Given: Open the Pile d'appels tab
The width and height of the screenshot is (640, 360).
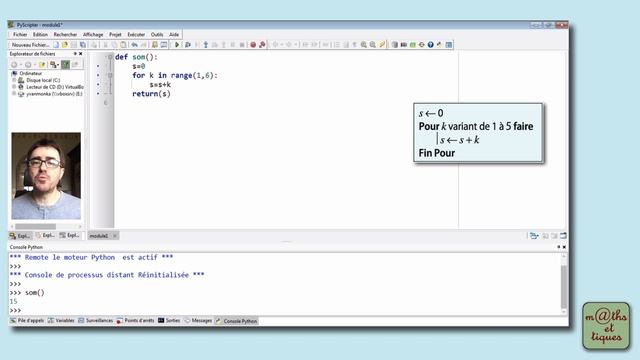Looking at the screenshot, I should (x=27, y=321).
